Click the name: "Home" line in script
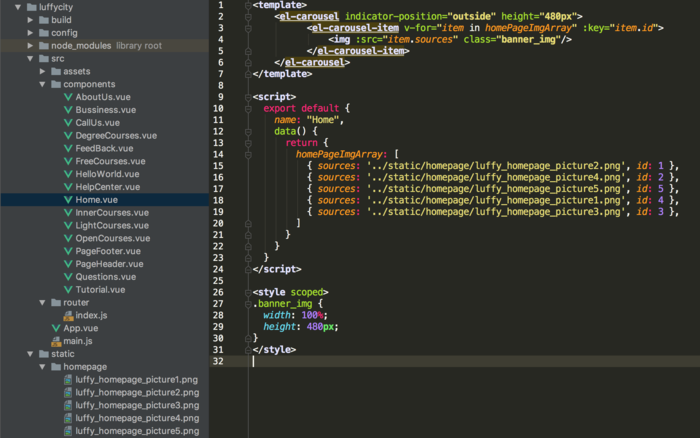The width and height of the screenshot is (700, 438). pos(309,120)
